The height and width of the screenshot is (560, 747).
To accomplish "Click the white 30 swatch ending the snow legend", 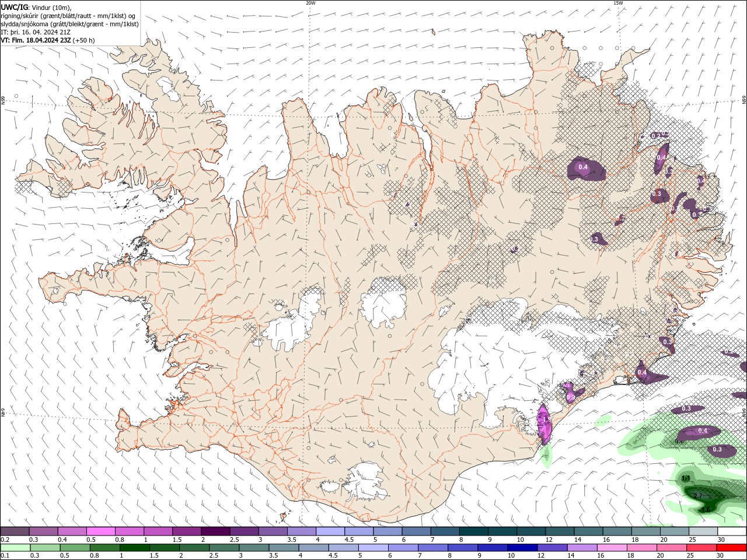I will click(732, 531).
